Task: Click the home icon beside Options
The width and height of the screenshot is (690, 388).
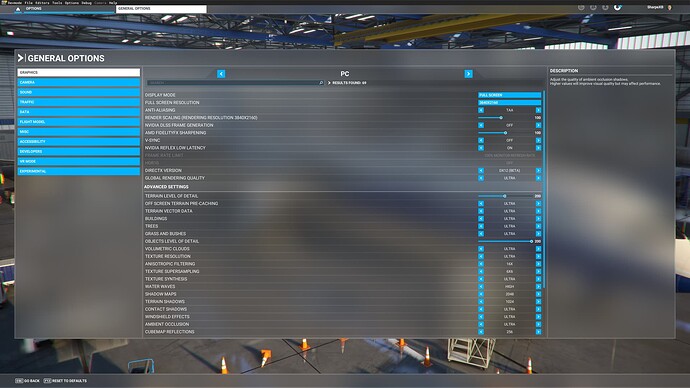Action: (18, 9)
